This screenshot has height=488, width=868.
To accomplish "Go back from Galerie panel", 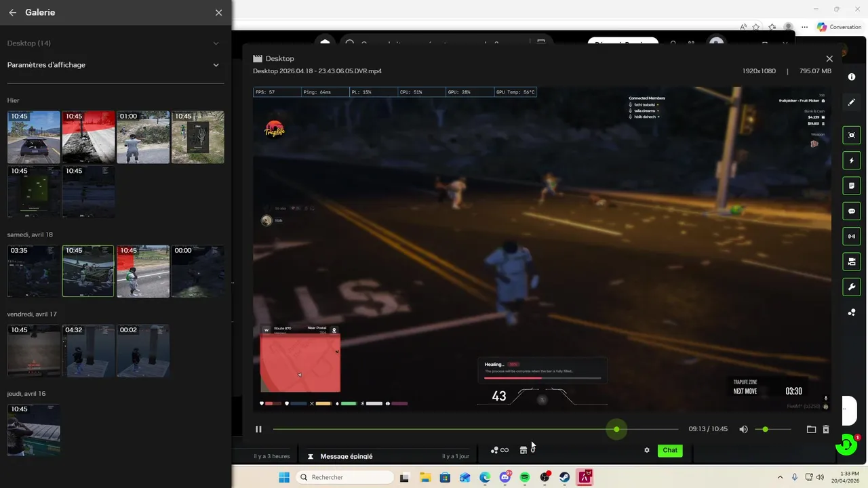I will 13,12.
